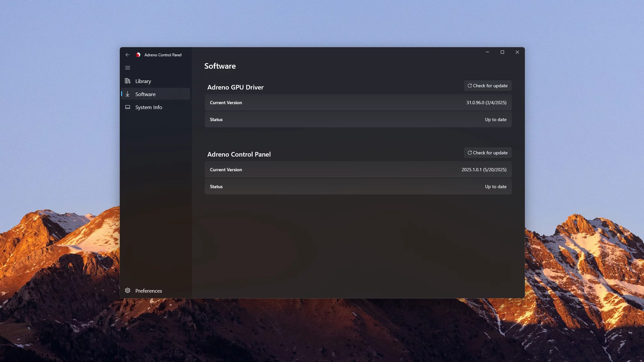Click the Control Panel Status row
The height and width of the screenshot is (362, 644).
click(358, 187)
